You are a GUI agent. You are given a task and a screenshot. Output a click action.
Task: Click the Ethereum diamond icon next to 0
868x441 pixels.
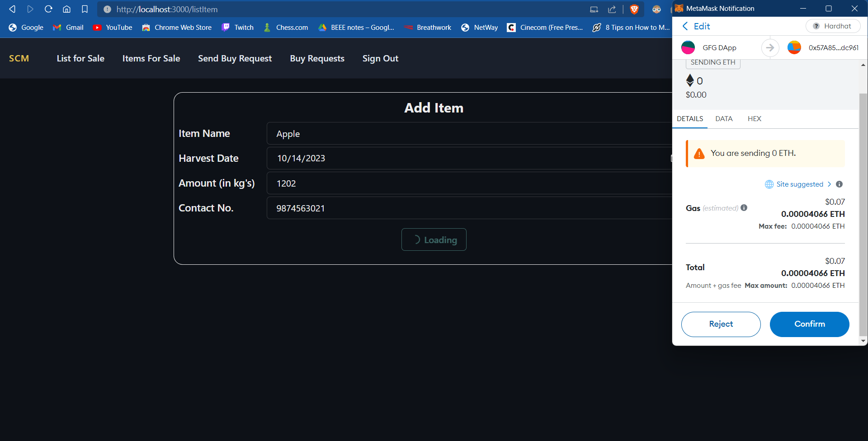tap(690, 80)
